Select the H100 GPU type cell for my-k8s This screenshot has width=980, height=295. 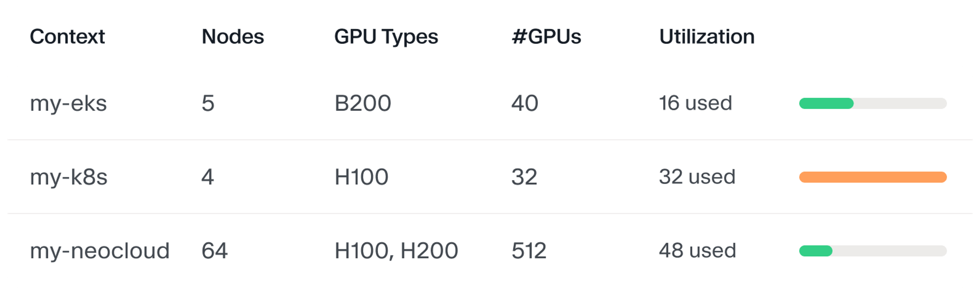pyautogui.click(x=361, y=177)
